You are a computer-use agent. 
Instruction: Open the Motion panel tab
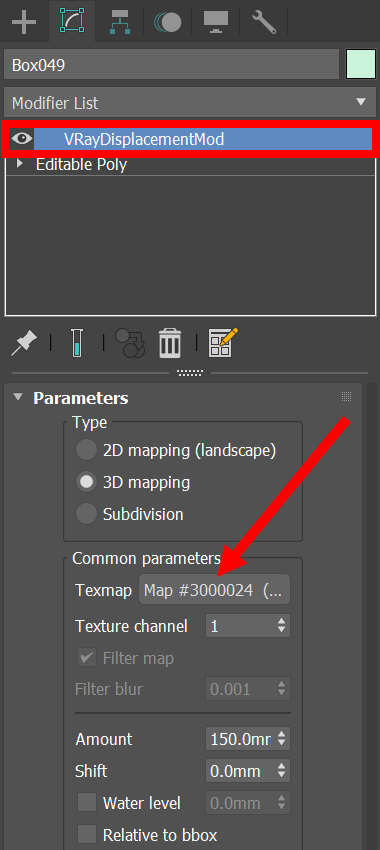click(x=169, y=21)
